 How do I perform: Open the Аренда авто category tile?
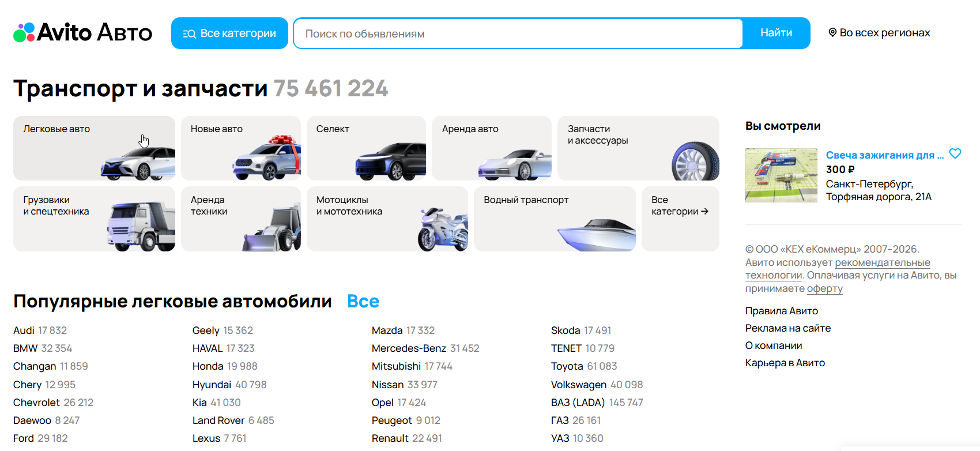click(x=492, y=148)
